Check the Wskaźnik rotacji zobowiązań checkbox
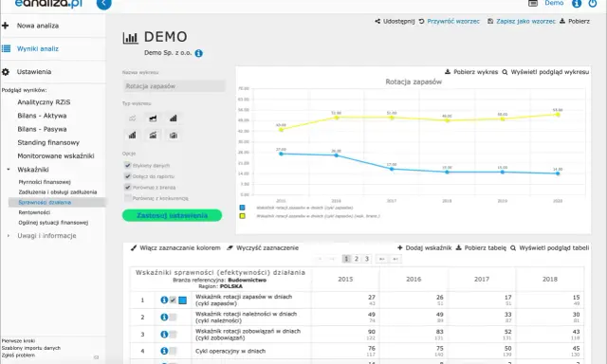The height and width of the screenshot is (364, 607). [173, 335]
